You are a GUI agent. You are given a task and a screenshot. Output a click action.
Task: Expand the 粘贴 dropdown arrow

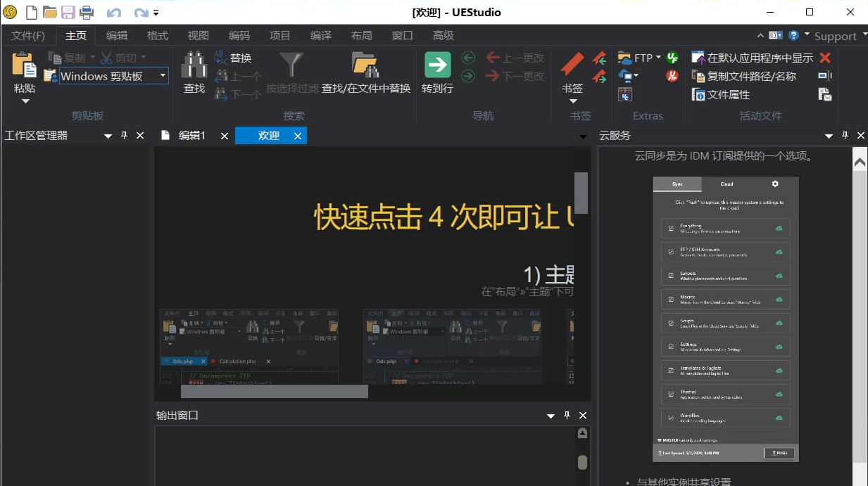tap(25, 101)
